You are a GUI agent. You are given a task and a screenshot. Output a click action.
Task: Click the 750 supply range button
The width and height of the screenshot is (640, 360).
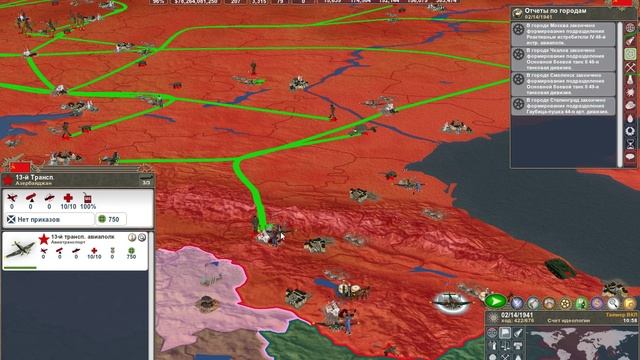tap(110, 220)
